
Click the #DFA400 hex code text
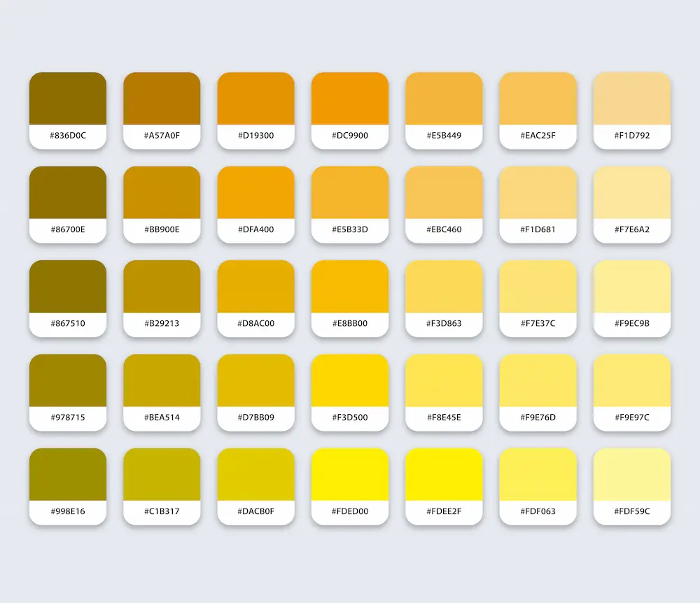[255, 229]
